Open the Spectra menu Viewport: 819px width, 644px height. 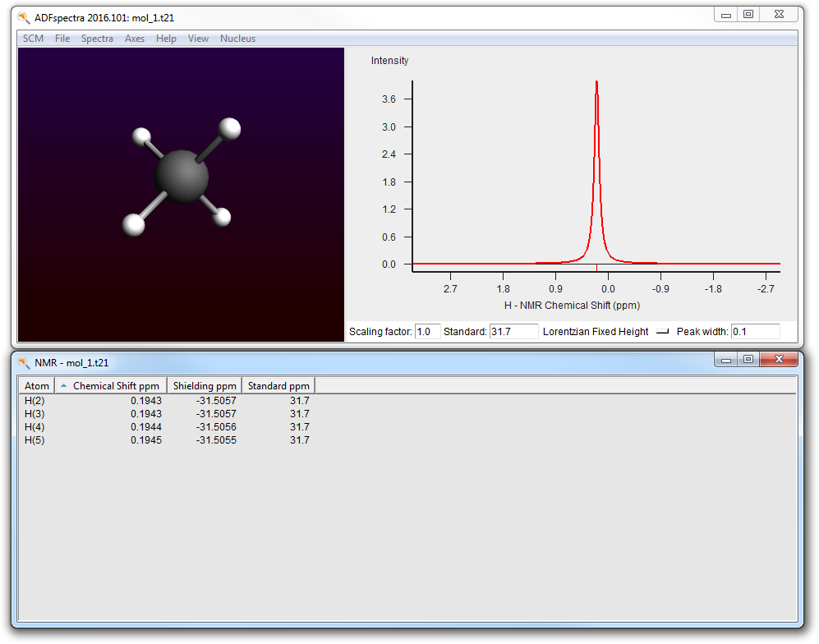coord(97,39)
